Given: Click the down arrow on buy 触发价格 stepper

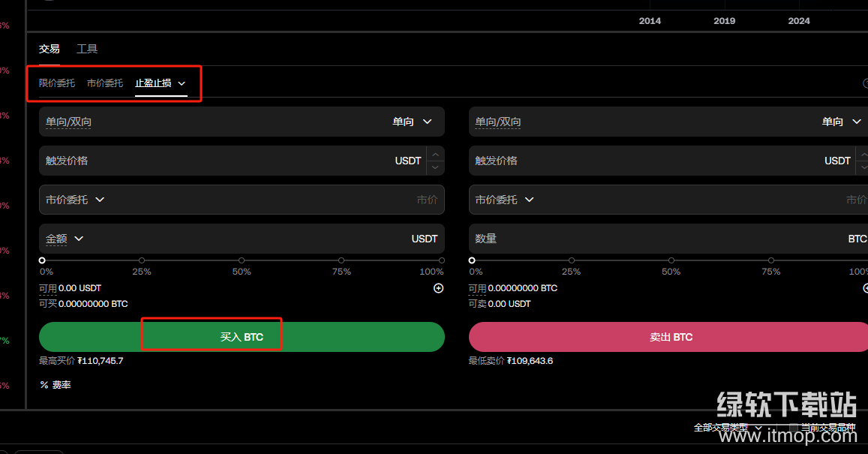Looking at the screenshot, I should 435,167.
